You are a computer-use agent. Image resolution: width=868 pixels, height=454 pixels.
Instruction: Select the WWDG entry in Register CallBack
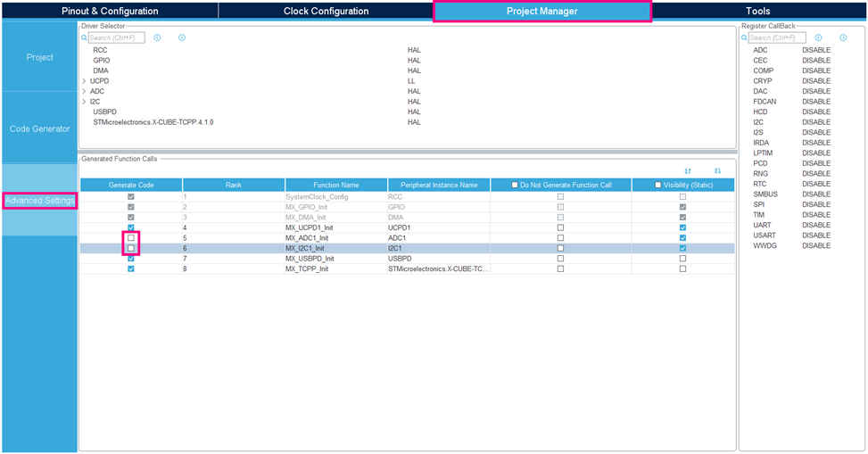coord(765,245)
